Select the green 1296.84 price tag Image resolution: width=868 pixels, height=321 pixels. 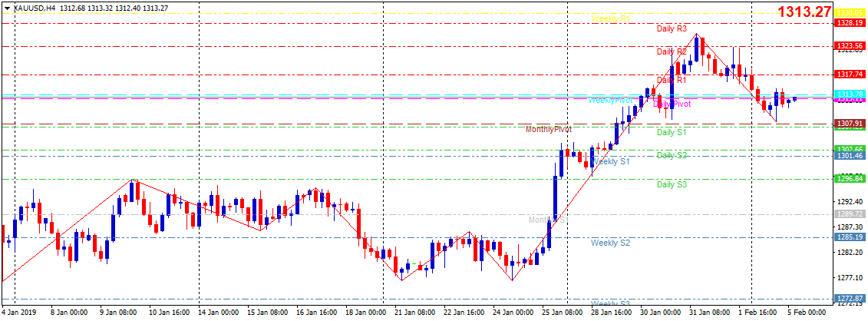pos(848,178)
